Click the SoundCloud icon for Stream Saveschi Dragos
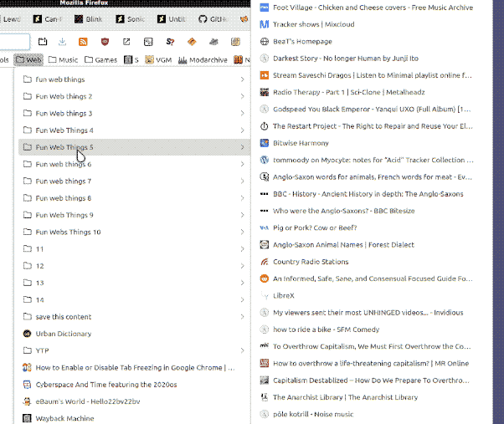Screen dimensions: 504x424 pyautogui.click(x=265, y=75)
